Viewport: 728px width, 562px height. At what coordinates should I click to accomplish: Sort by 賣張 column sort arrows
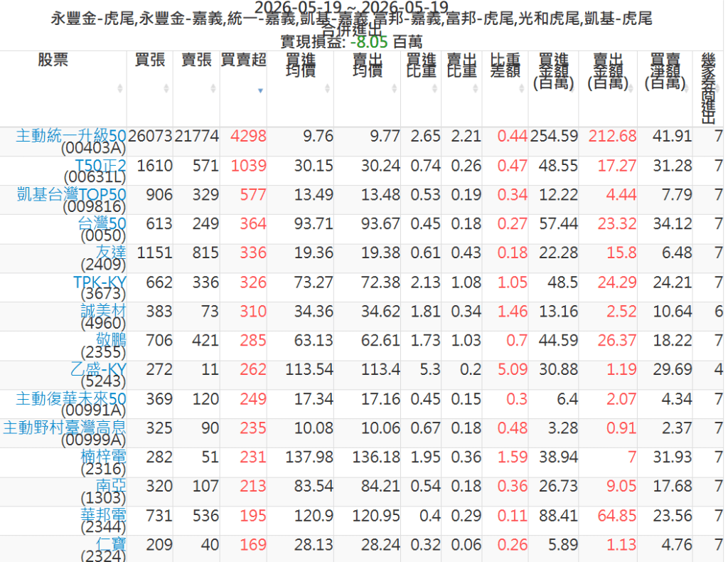[213, 88]
